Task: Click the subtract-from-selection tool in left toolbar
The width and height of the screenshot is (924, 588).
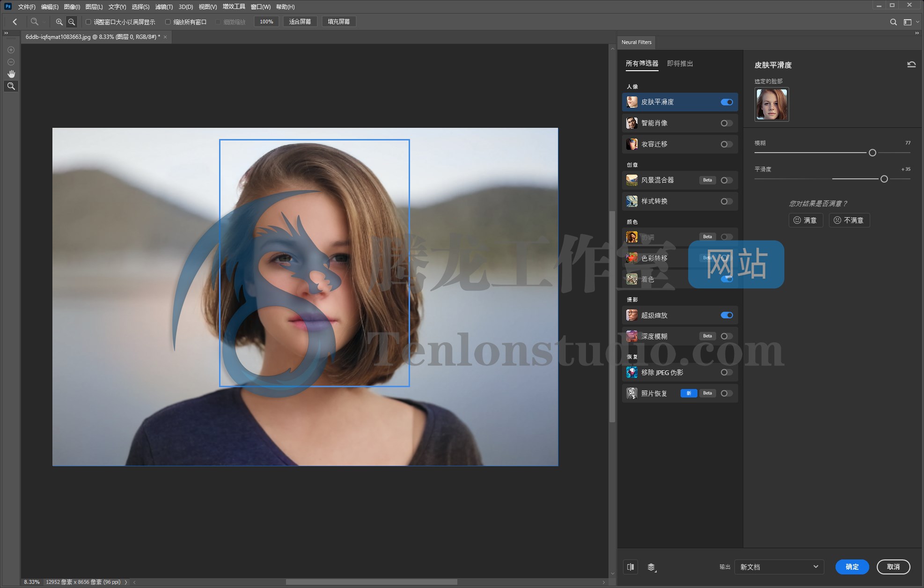Action: (x=11, y=62)
